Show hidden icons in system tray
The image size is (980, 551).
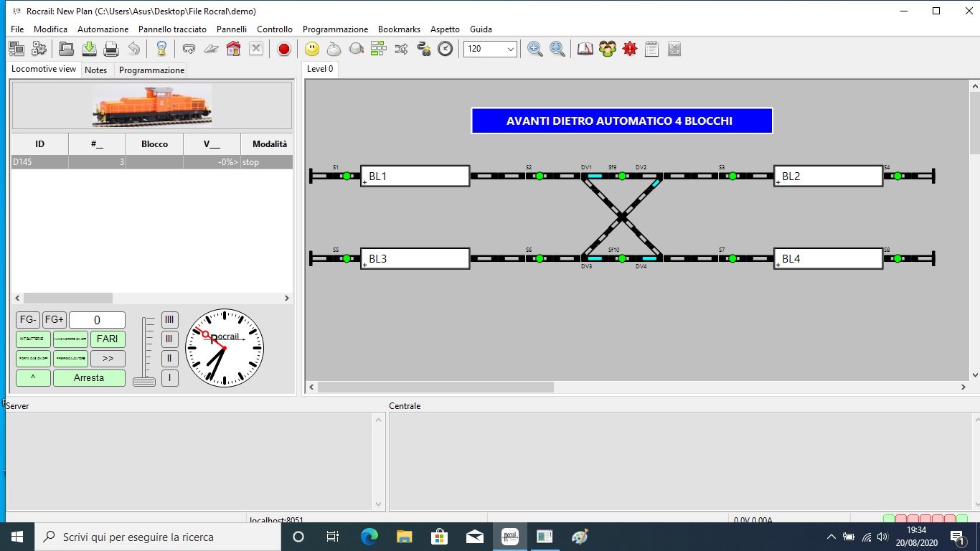pos(831,537)
